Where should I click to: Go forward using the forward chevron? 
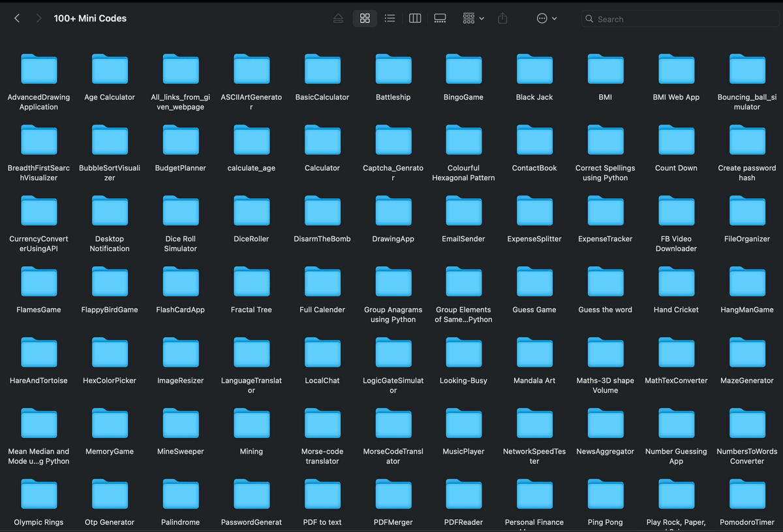(x=38, y=18)
